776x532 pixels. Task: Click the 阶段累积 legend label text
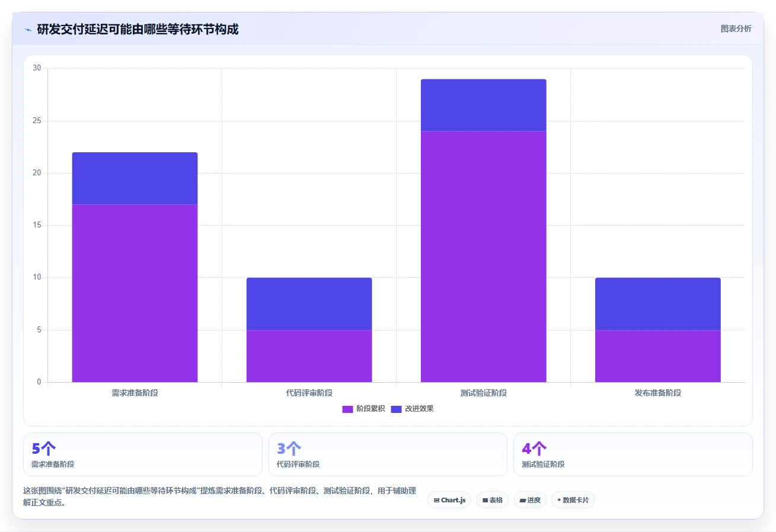coord(371,409)
